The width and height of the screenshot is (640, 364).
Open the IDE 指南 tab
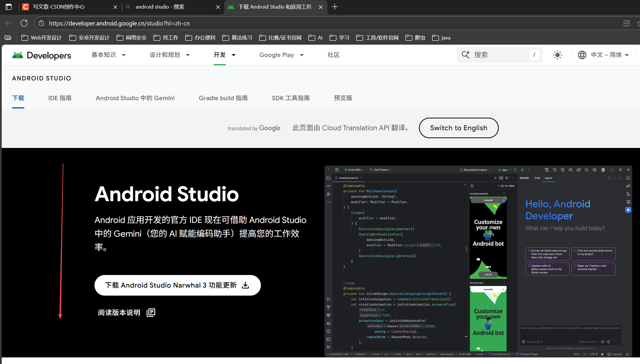pyautogui.click(x=60, y=98)
